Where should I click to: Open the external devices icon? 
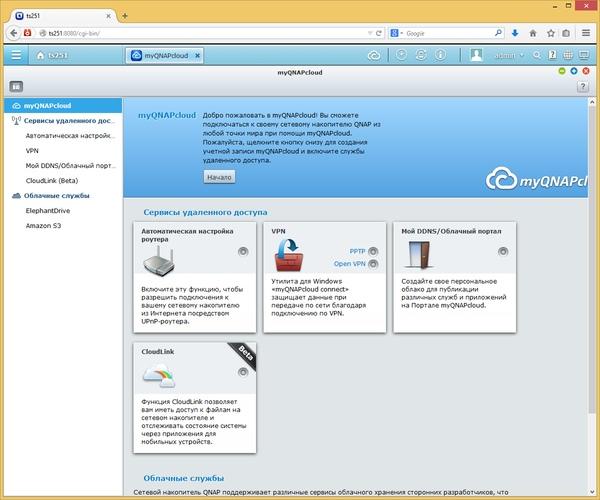pyautogui.click(x=421, y=55)
